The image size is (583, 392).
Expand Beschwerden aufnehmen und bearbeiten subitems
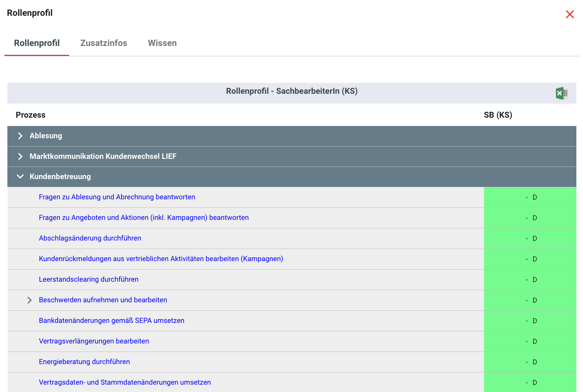point(29,300)
